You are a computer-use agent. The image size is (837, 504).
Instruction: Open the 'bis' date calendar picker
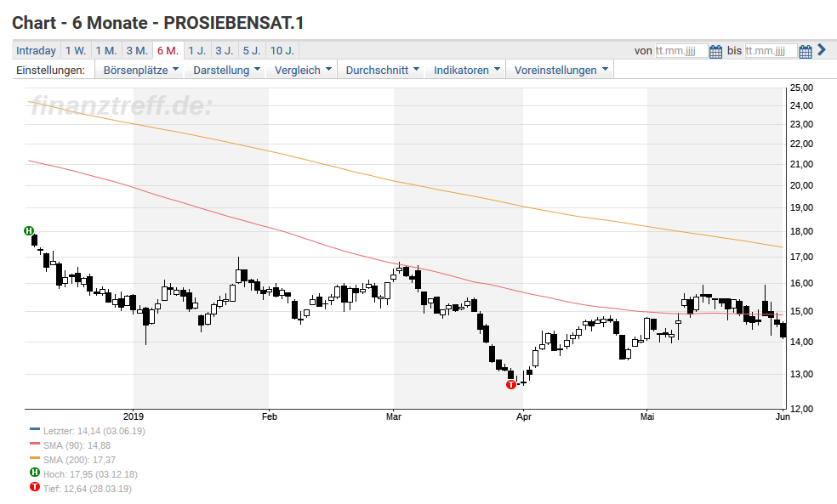806,51
